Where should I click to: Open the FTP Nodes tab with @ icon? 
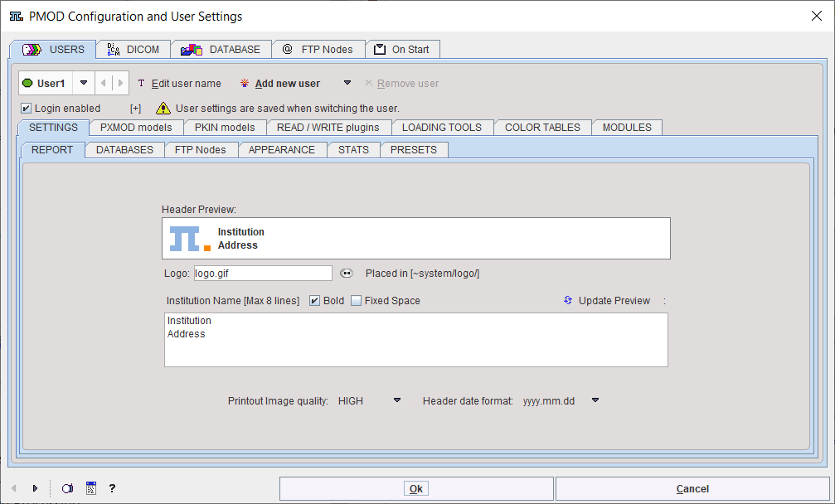(x=318, y=50)
